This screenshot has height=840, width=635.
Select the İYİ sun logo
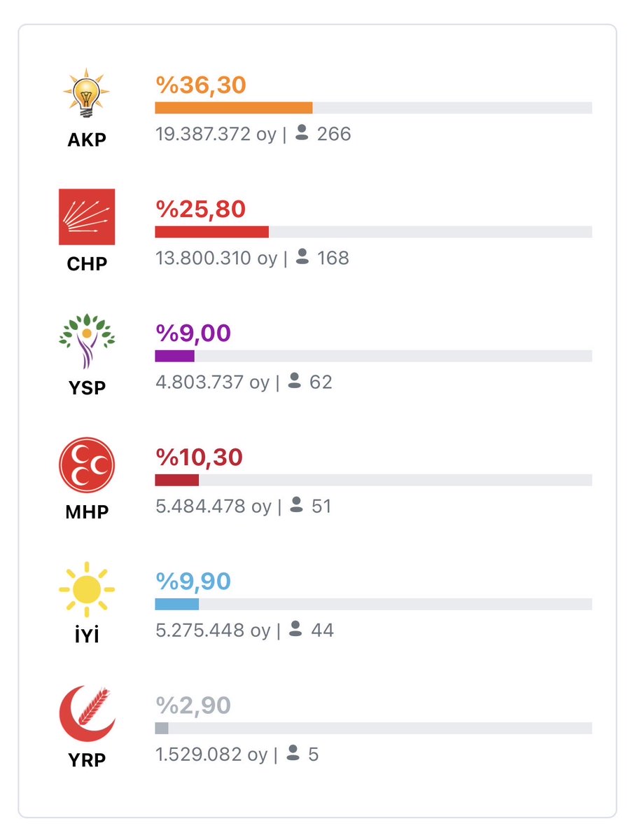(87, 589)
